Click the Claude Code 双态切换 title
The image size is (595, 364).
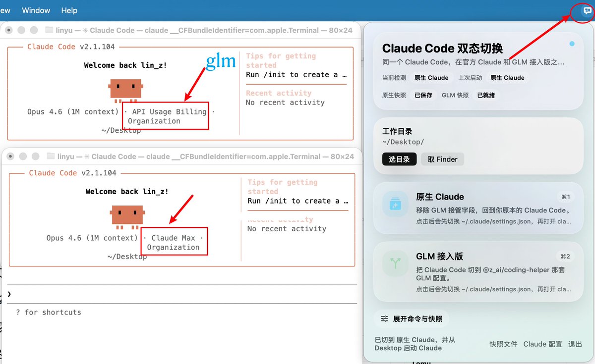[443, 49]
